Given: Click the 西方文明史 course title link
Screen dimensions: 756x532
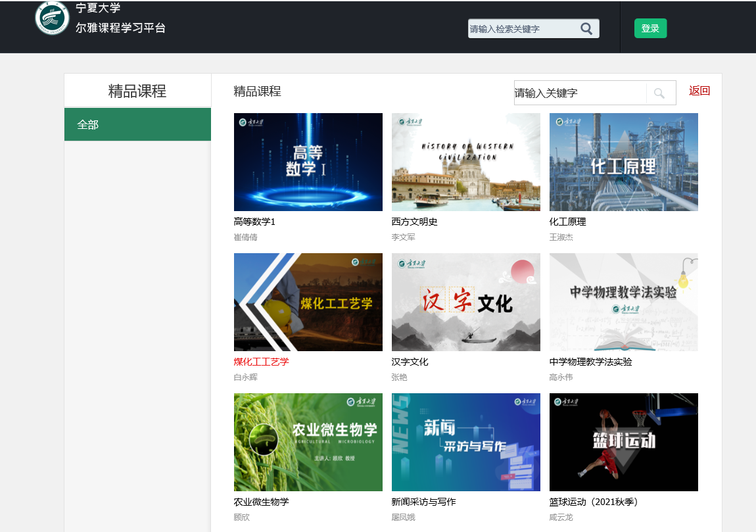Looking at the screenshot, I should (x=414, y=222).
